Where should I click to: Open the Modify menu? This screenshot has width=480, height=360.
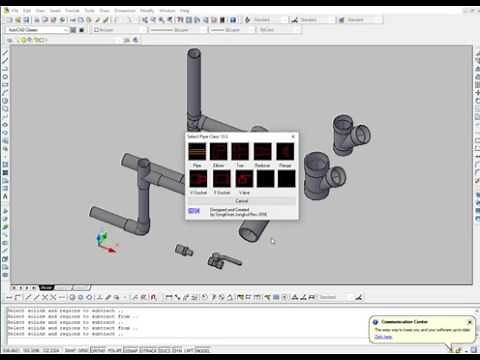point(147,11)
